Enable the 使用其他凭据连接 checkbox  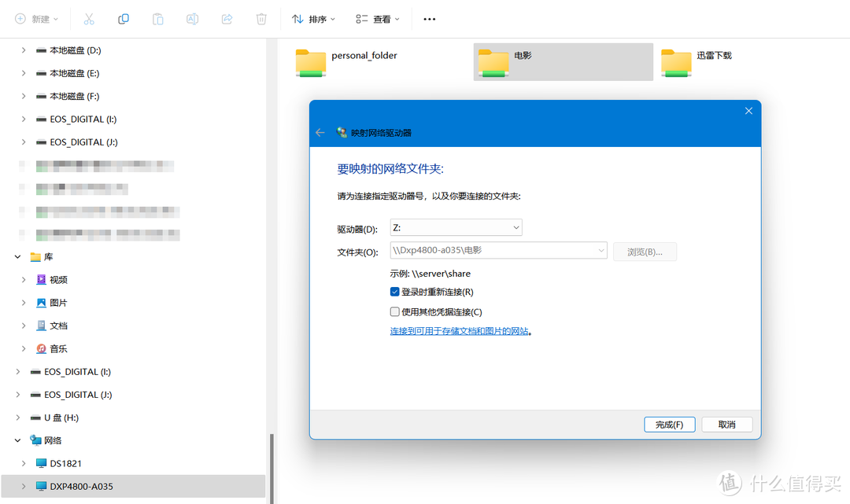point(395,311)
